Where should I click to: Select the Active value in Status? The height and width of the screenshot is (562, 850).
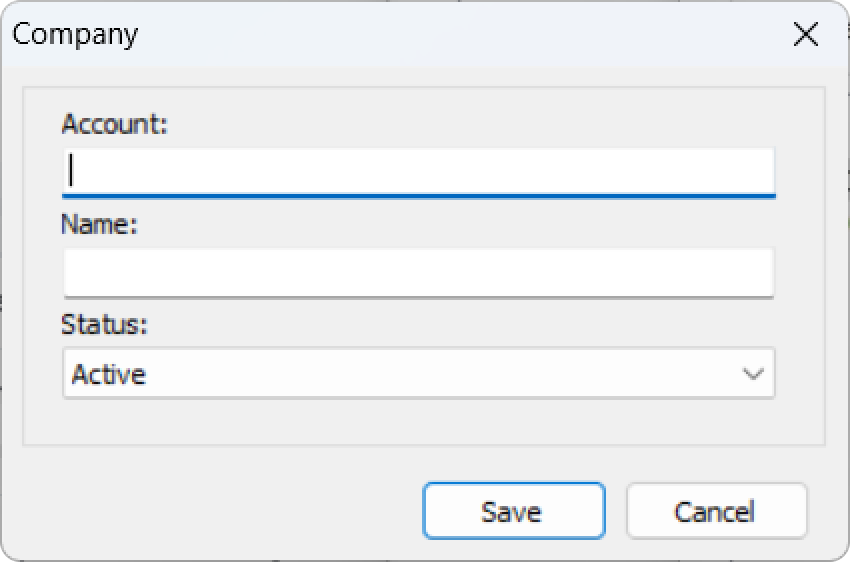[109, 374]
